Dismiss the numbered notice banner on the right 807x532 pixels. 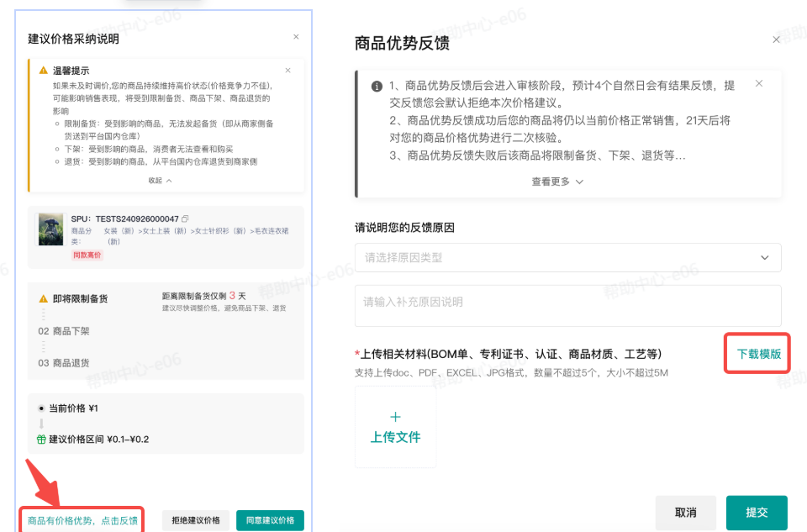point(759,82)
